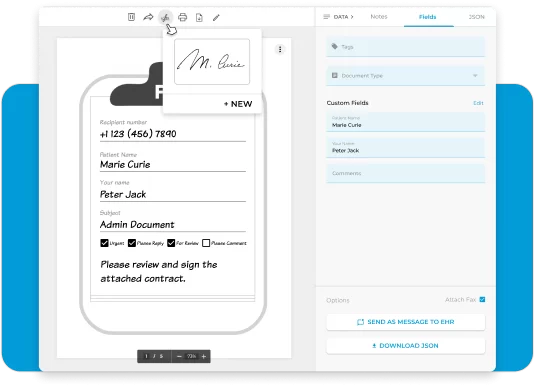The width and height of the screenshot is (534, 388).
Task: Toggle the Attach Fax checkbox
Action: point(482,299)
